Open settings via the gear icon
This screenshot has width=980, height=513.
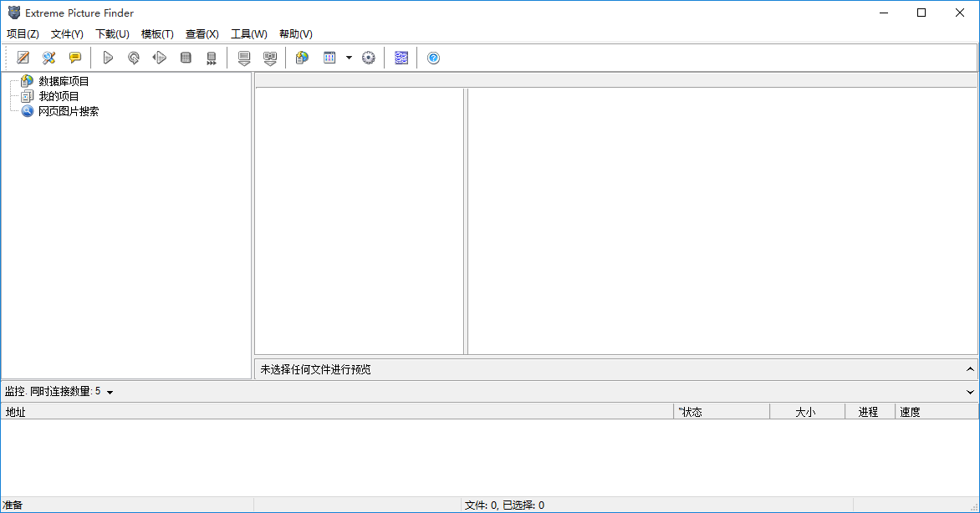click(369, 58)
